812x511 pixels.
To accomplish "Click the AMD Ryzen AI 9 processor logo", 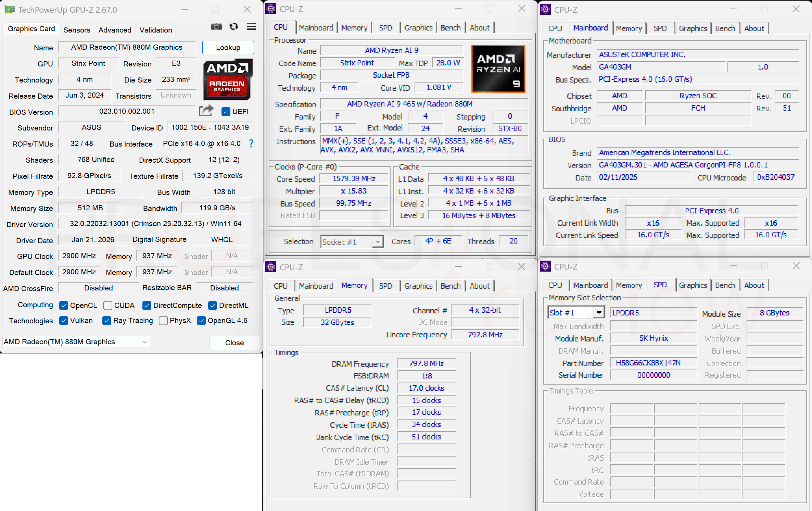I will [x=498, y=69].
